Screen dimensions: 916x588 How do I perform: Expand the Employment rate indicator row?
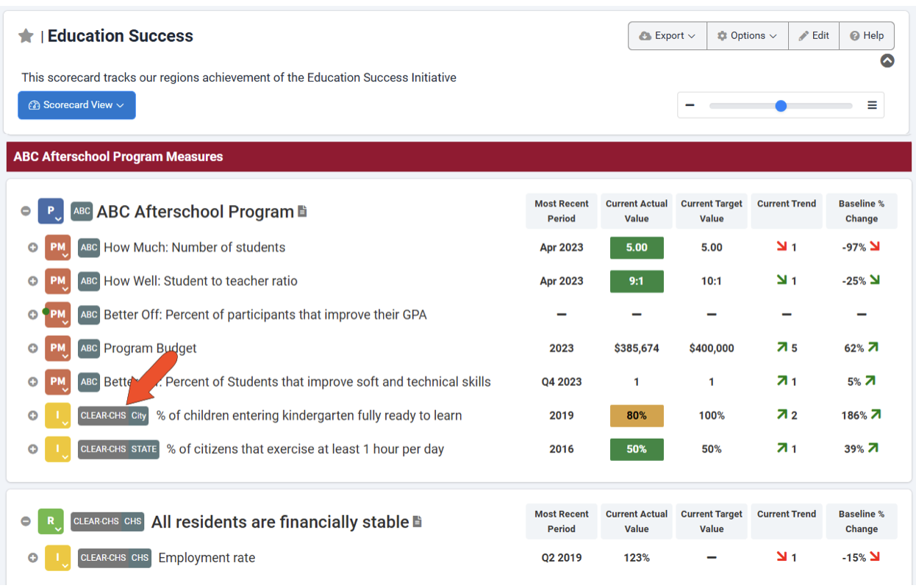point(32,558)
